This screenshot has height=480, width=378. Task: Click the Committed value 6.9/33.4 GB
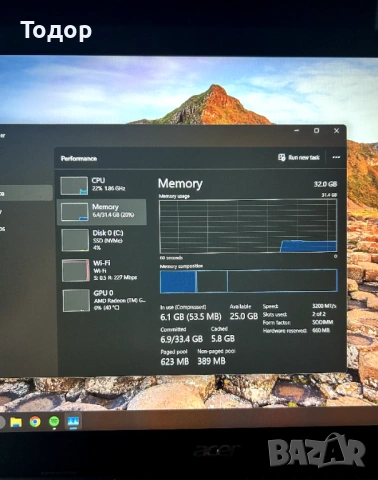(182, 339)
